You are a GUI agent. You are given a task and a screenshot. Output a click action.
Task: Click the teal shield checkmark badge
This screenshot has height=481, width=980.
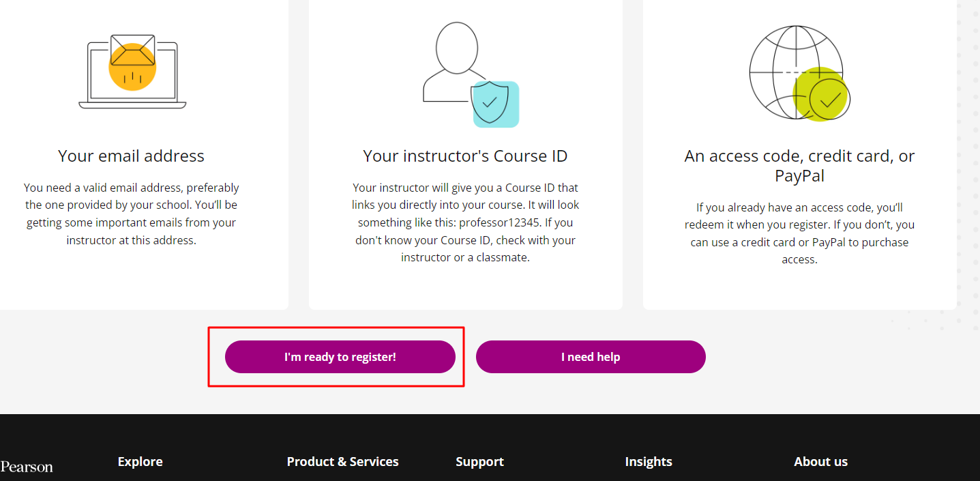(x=496, y=103)
